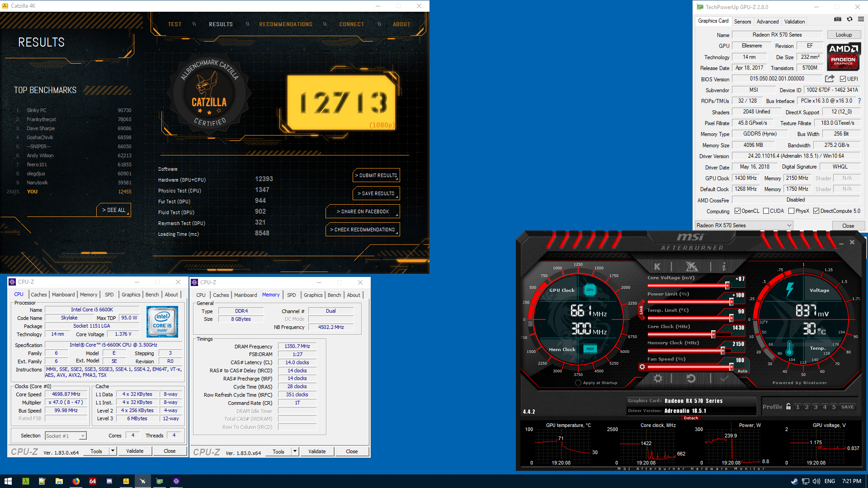This screenshot has height=488, width=868.
Task: Expand the Tools dropdown arrow in the CPU-Z CPU window
Action: (113, 450)
